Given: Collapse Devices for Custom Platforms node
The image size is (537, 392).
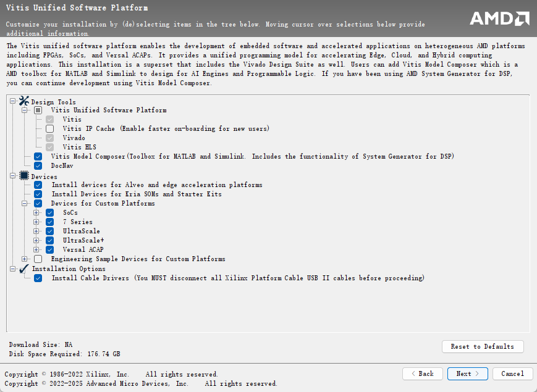Looking at the screenshot, I should click(x=25, y=203).
